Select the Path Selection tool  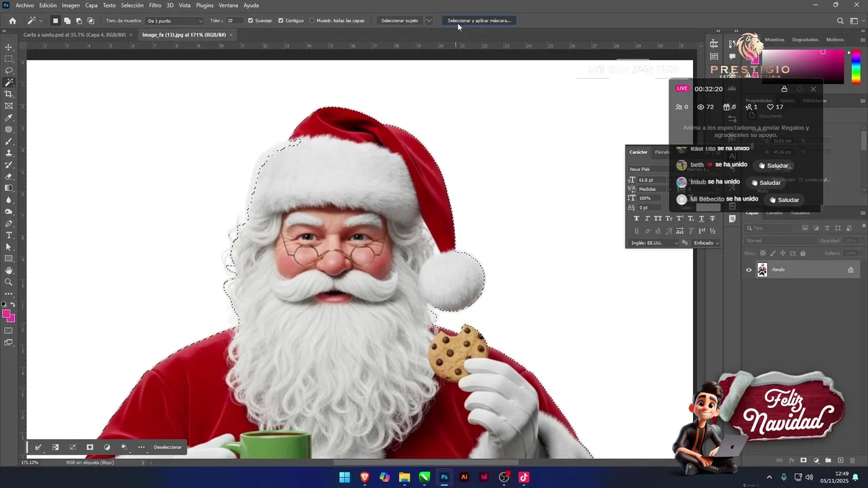(9, 247)
